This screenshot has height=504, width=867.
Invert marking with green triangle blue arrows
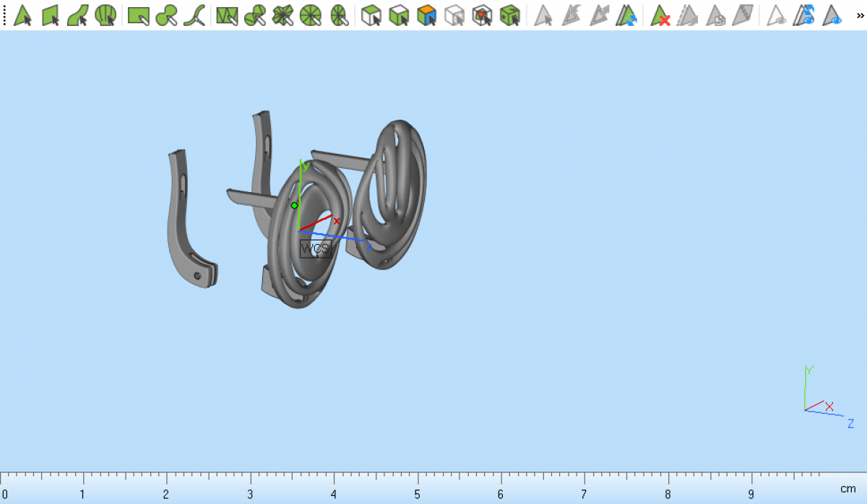(625, 15)
